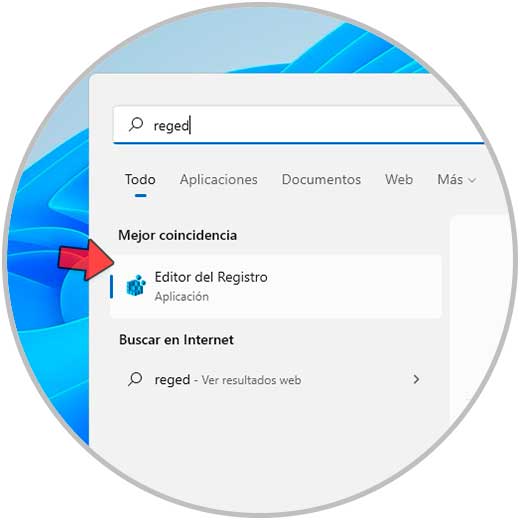520x520 pixels.
Task: Click the magnifier icon beside the reged web result
Action: (x=135, y=379)
